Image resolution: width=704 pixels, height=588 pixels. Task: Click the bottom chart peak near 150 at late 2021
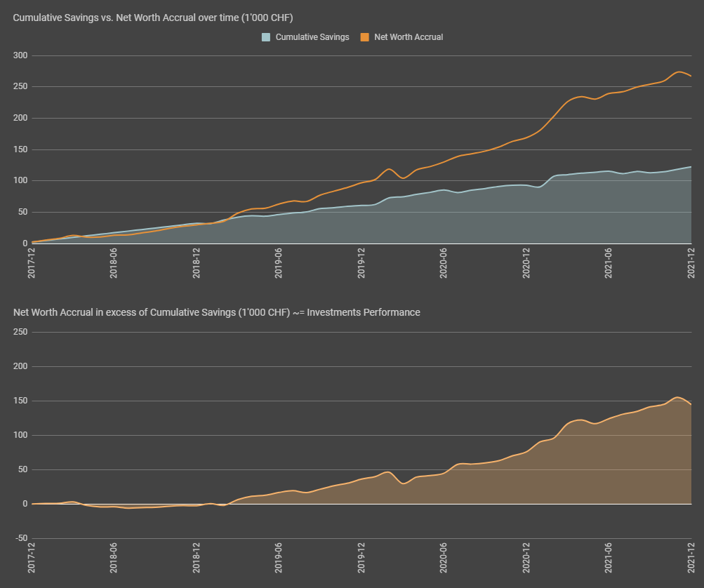tap(677, 398)
